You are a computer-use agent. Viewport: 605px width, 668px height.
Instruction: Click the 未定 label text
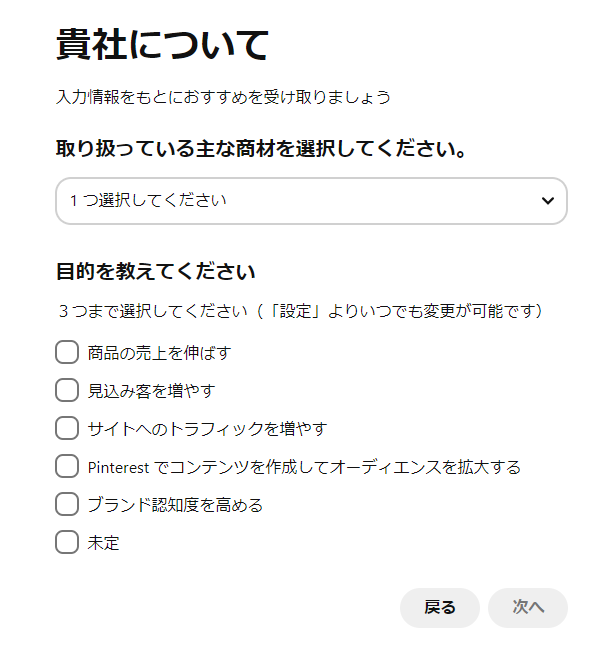coord(103,543)
